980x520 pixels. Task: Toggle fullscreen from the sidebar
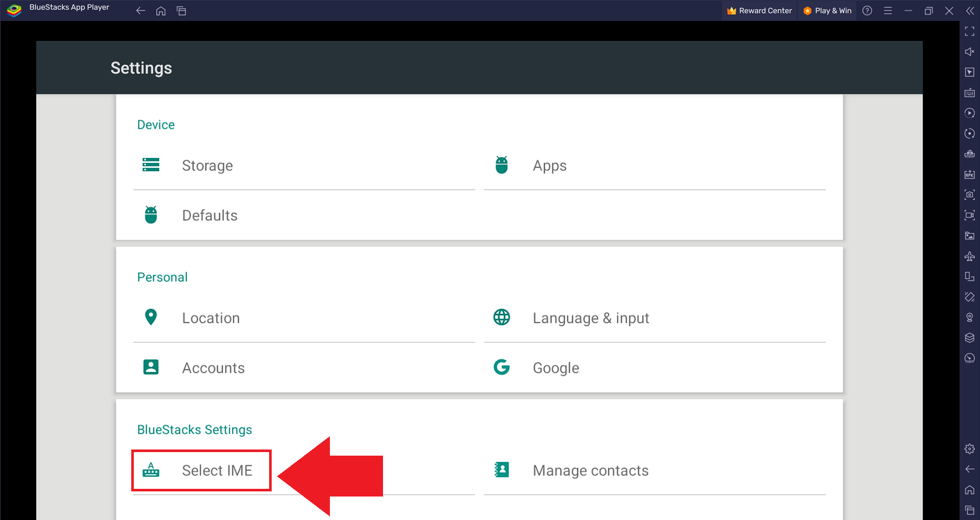coord(969,32)
